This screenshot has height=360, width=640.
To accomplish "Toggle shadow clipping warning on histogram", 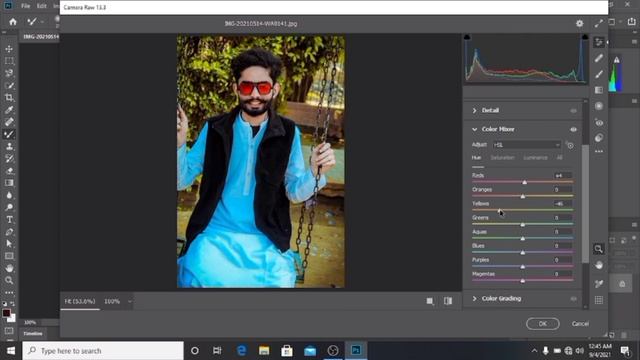I will click(x=467, y=37).
